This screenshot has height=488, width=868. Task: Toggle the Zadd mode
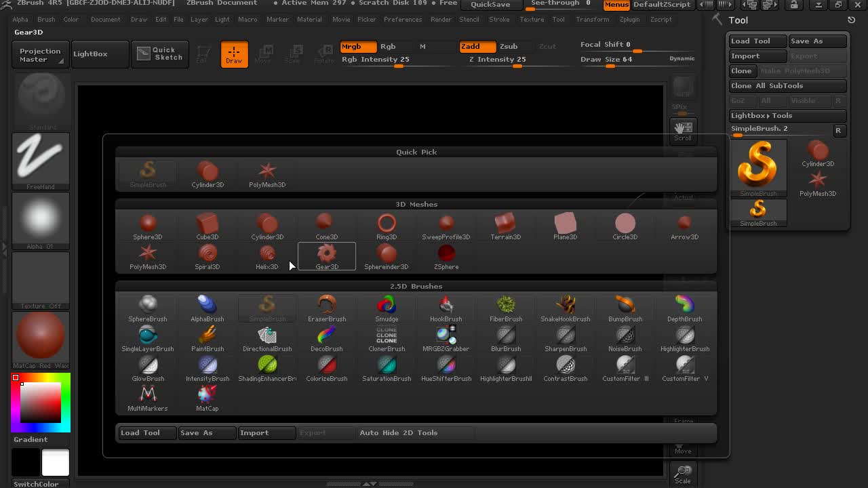[x=477, y=47]
